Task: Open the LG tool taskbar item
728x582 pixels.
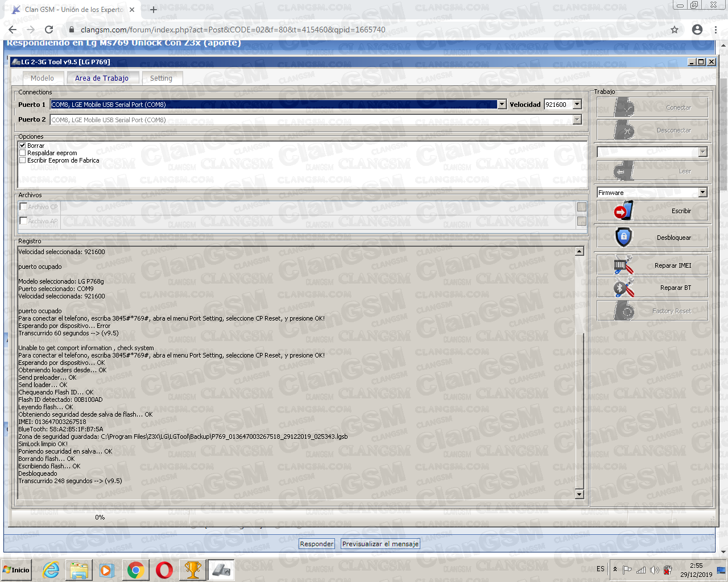Action: [221, 570]
